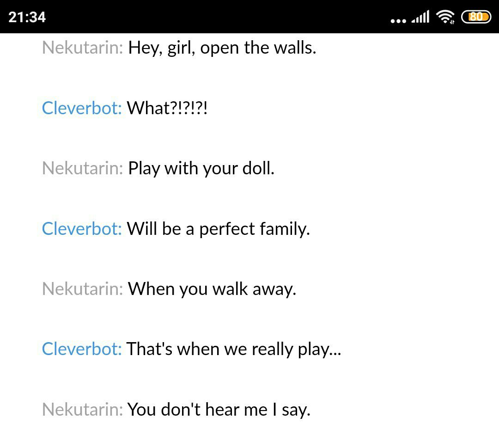Tap Nekutarin label before 'Play with your doll'

point(82,168)
